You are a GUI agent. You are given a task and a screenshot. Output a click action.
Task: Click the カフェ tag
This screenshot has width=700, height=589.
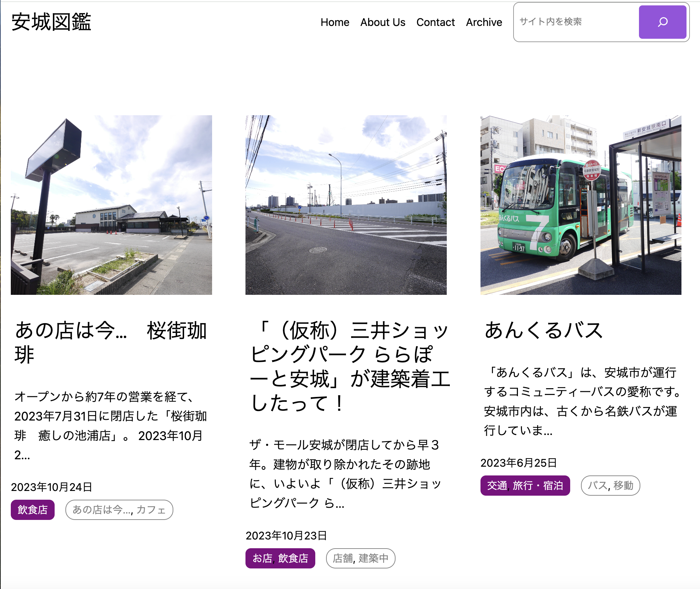coord(119,509)
